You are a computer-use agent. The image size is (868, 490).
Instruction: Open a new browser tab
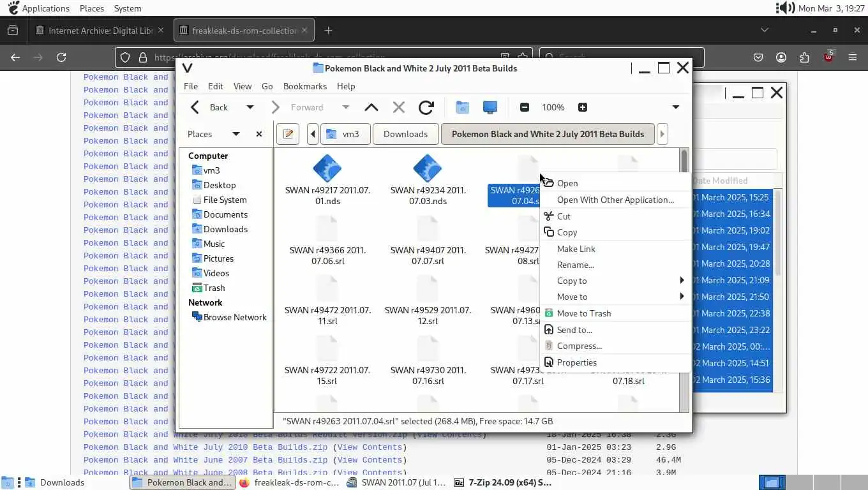coord(328,31)
